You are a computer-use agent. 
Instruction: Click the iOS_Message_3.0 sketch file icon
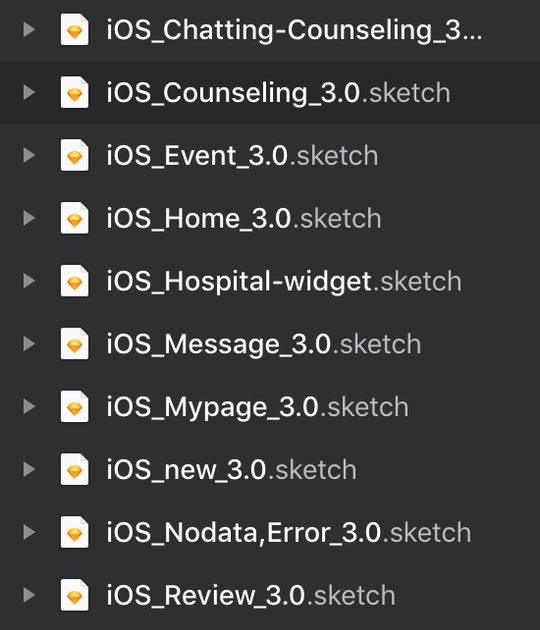74,344
